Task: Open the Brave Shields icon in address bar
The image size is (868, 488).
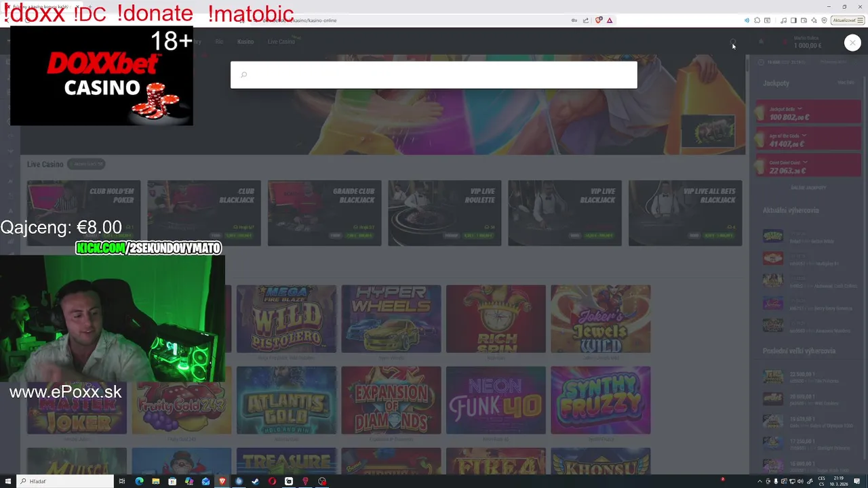Action: [x=599, y=20]
